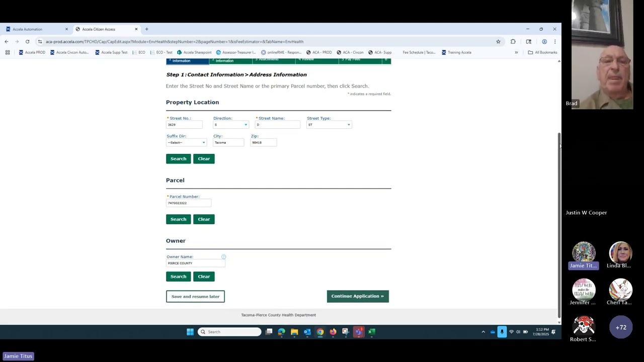Screen dimensions: 644x362
Task: Open the All Bookmarks folder
Action: click(x=542, y=52)
